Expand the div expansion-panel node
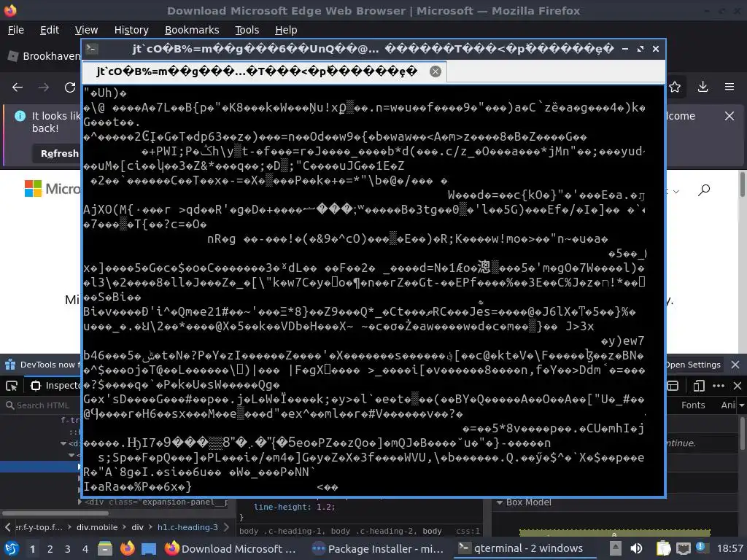This screenshot has height=560, width=747. coord(80,502)
